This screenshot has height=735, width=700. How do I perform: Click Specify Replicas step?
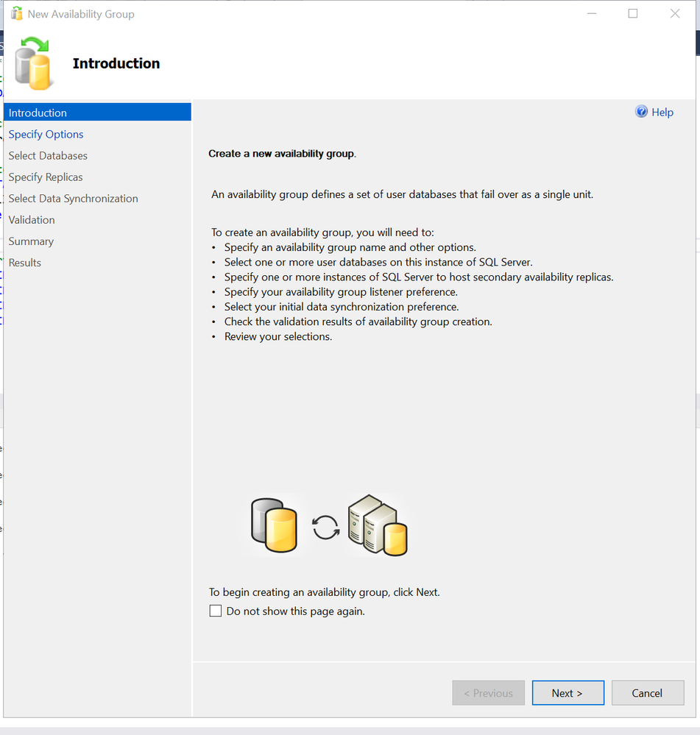[46, 177]
